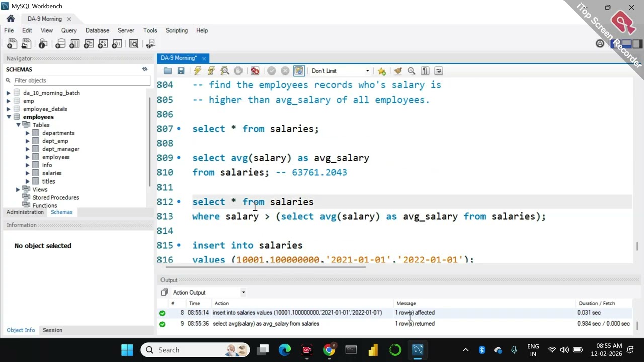This screenshot has height=362, width=644.
Task: Create new stored procedure icon
Action: click(103, 44)
